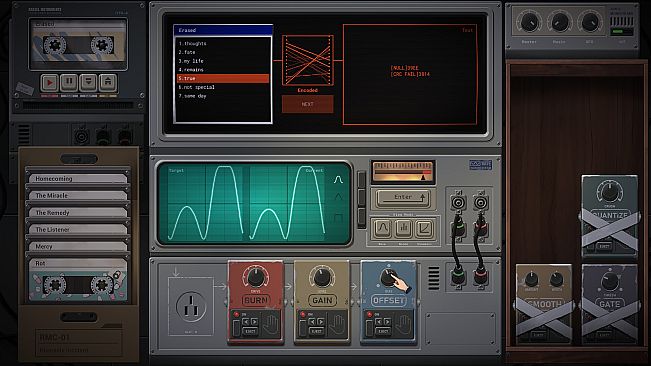Move BURN pedal right in chain

254,322
